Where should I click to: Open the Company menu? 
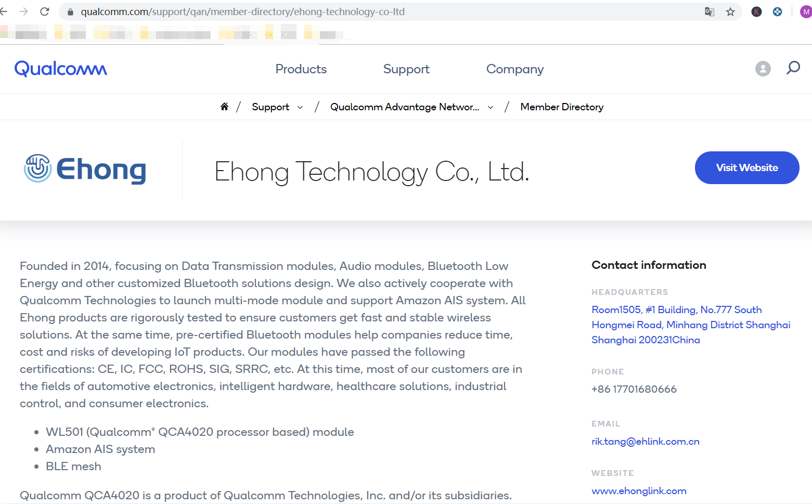click(x=515, y=69)
